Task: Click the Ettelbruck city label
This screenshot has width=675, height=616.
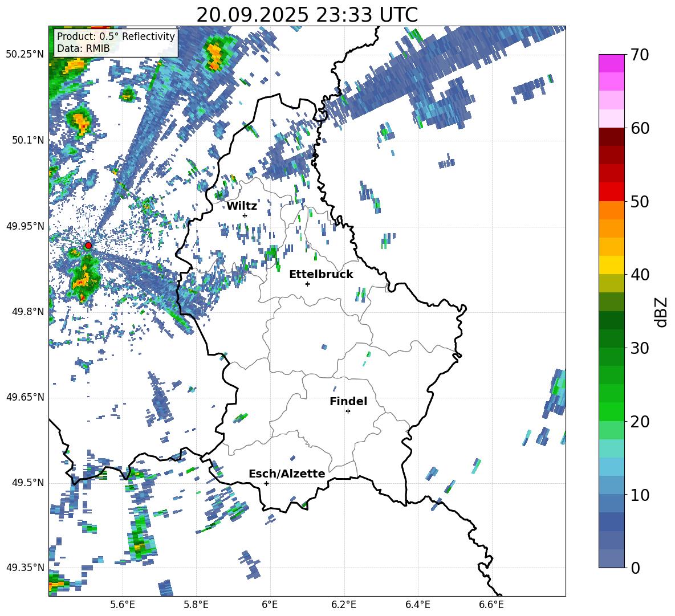Action: pyautogui.click(x=321, y=275)
